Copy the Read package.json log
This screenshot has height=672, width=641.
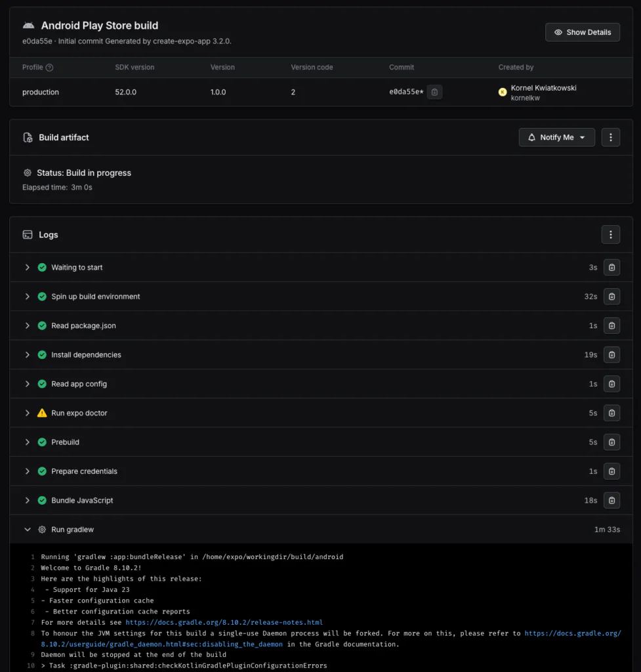(611, 325)
